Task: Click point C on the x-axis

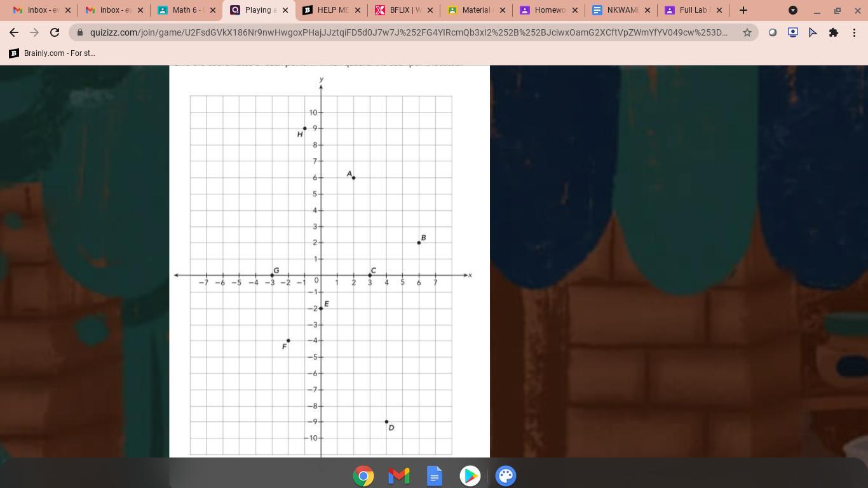Action: coord(370,275)
